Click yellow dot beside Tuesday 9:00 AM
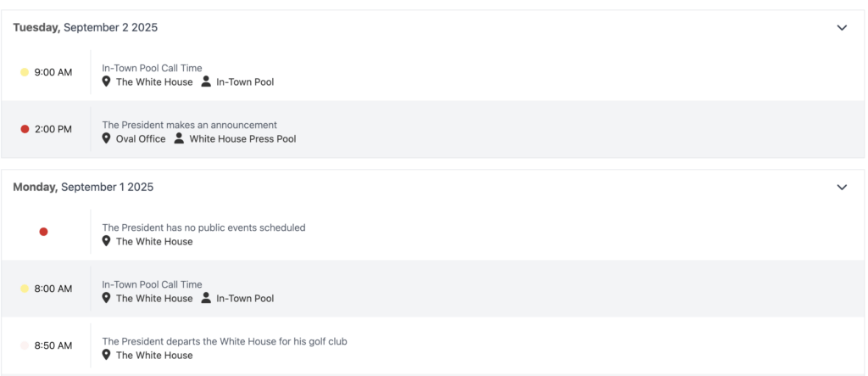The width and height of the screenshot is (868, 376). click(25, 72)
